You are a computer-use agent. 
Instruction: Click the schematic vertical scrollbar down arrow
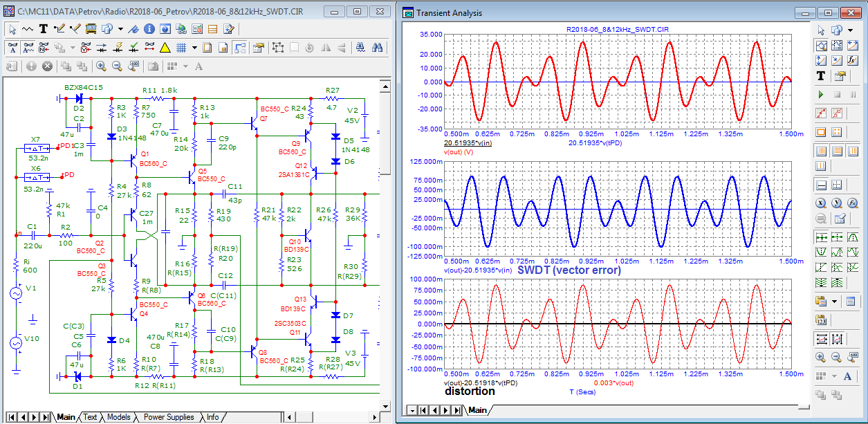pyautogui.click(x=386, y=405)
